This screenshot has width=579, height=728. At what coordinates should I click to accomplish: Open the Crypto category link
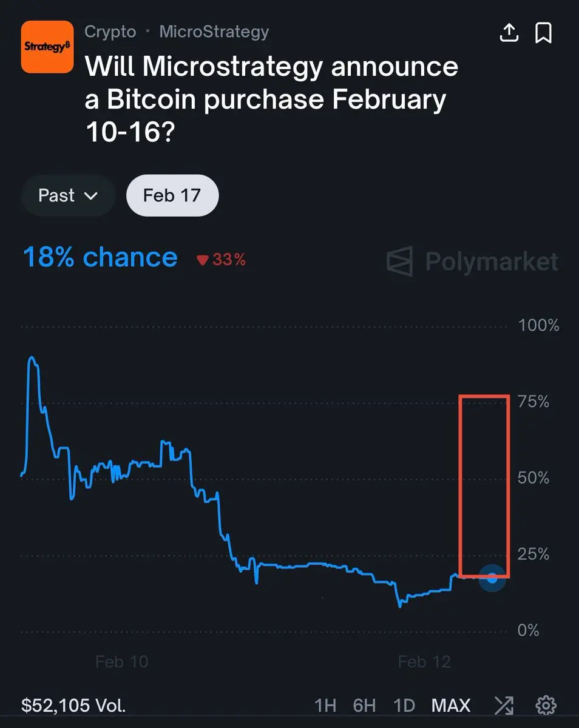pyautogui.click(x=110, y=32)
